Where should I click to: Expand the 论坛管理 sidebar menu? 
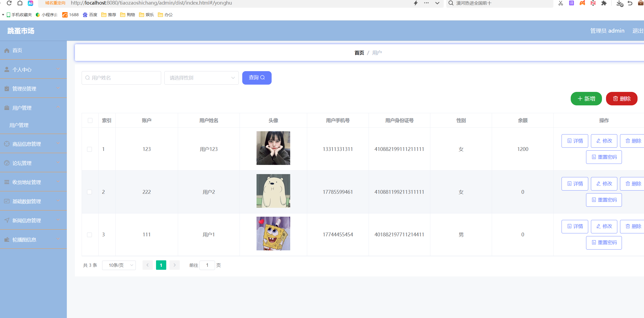[33, 163]
